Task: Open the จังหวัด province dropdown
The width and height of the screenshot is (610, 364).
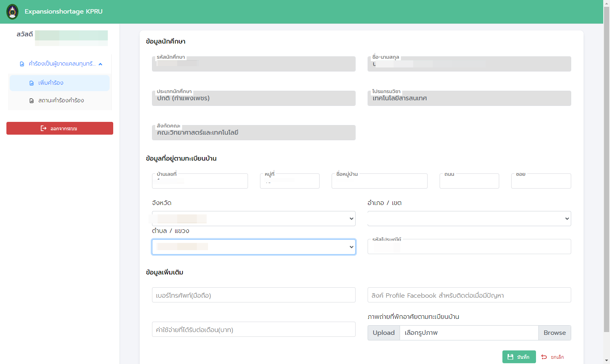Action: point(254,219)
